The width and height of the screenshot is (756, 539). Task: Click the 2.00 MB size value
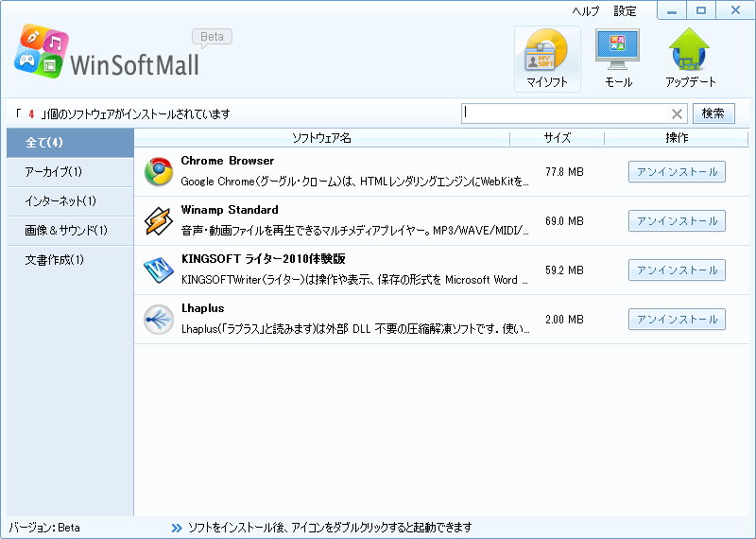pyautogui.click(x=564, y=320)
